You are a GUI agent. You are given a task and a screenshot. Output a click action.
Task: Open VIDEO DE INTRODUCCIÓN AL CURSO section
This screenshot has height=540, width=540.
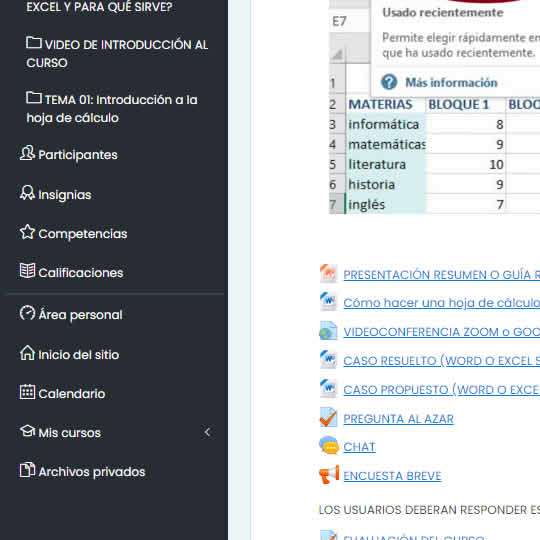[117, 53]
